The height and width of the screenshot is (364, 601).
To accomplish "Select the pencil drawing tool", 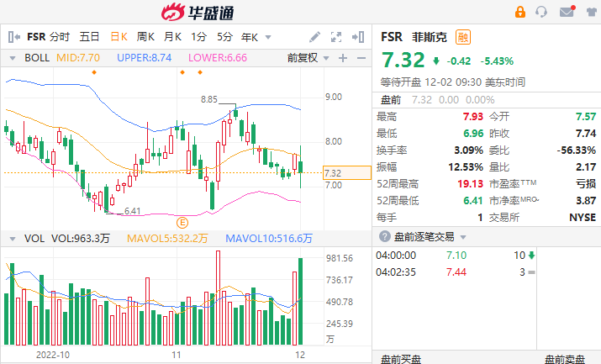I will (x=314, y=37).
